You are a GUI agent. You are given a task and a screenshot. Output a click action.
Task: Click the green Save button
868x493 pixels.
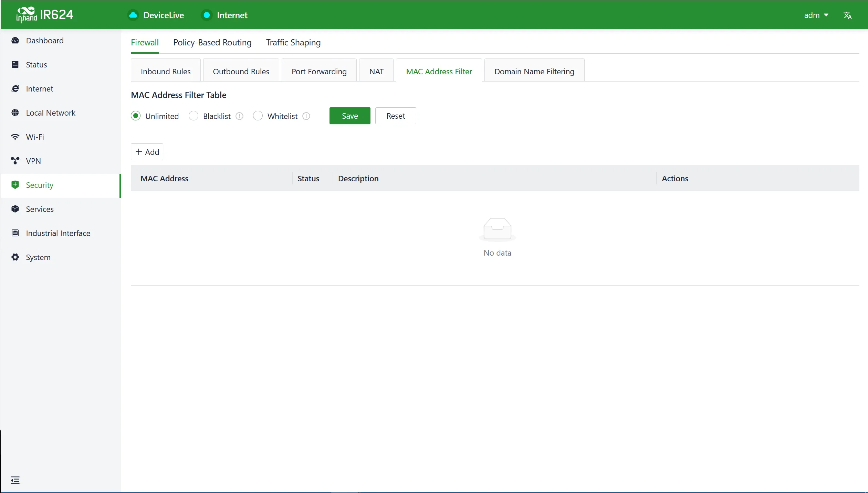350,116
